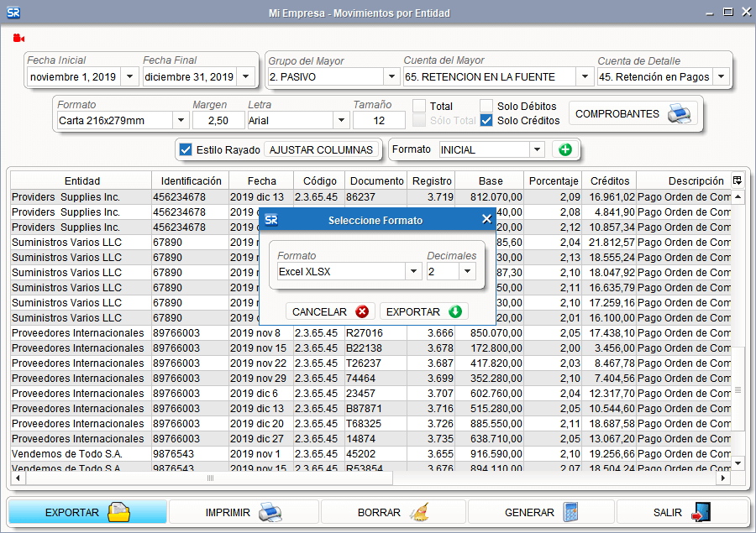Click the Base column header
Viewport: 756px width, 533px height.
click(490, 180)
